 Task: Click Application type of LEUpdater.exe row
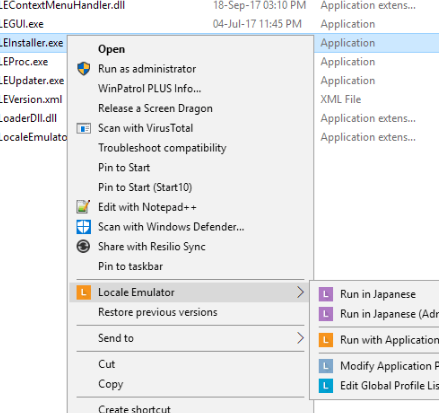click(348, 80)
